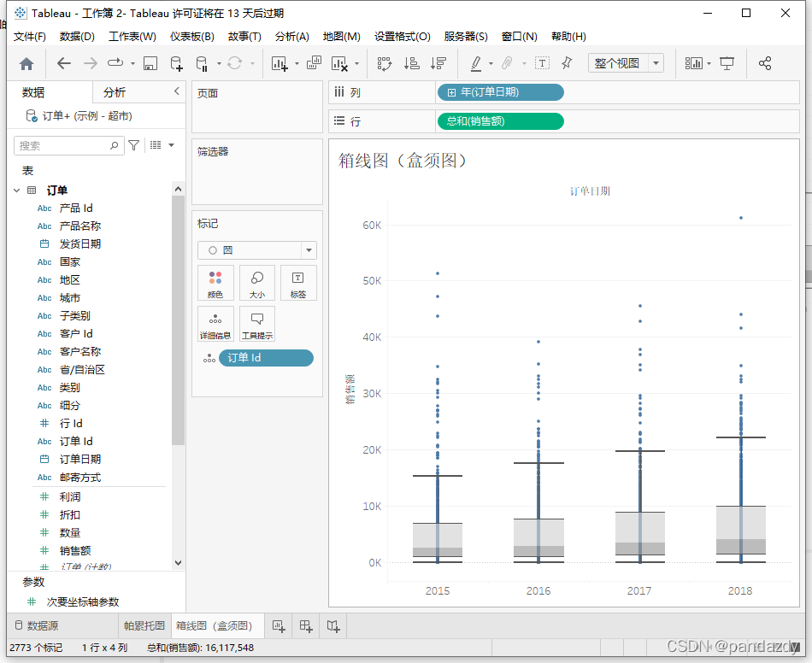Duplicate sheet toolbar icon

click(314, 63)
